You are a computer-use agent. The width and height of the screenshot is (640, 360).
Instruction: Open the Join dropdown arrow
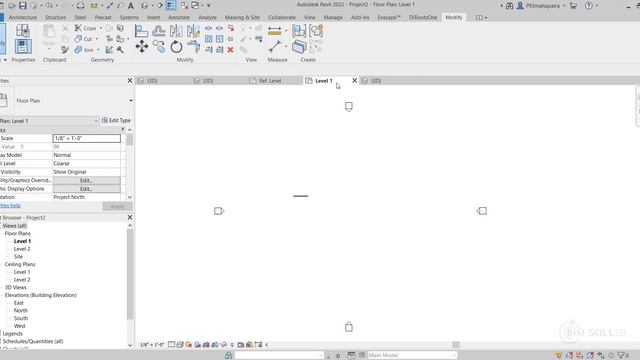pos(98,50)
